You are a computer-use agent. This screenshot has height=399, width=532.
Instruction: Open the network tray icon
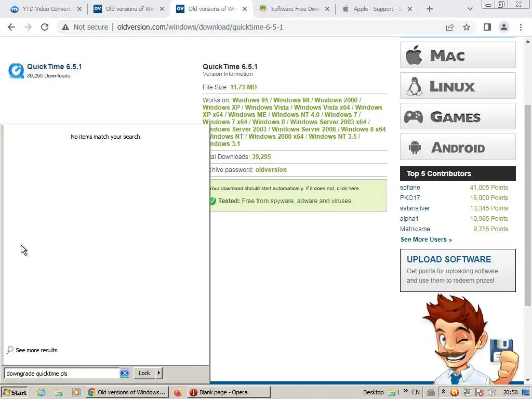[x=467, y=393]
